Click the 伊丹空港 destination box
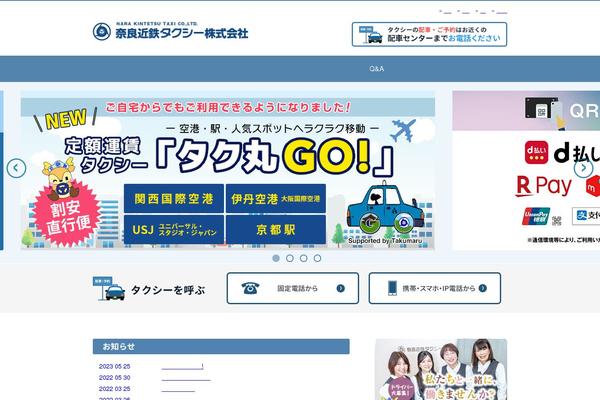600x400 pixels. coord(276,199)
